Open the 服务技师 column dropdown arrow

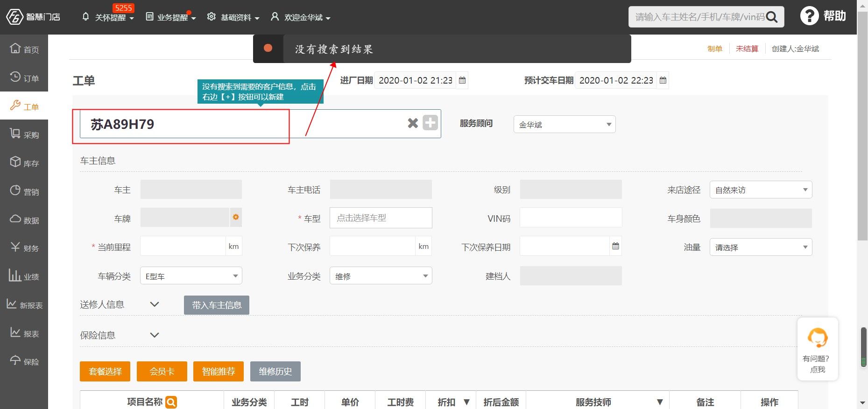point(660,402)
